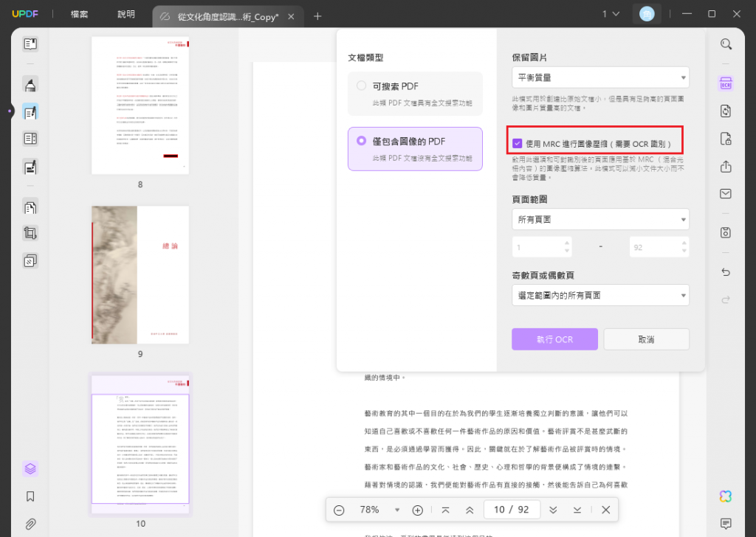Open the window count dropdown in title bar
The height and width of the screenshot is (537, 756).
611,14
